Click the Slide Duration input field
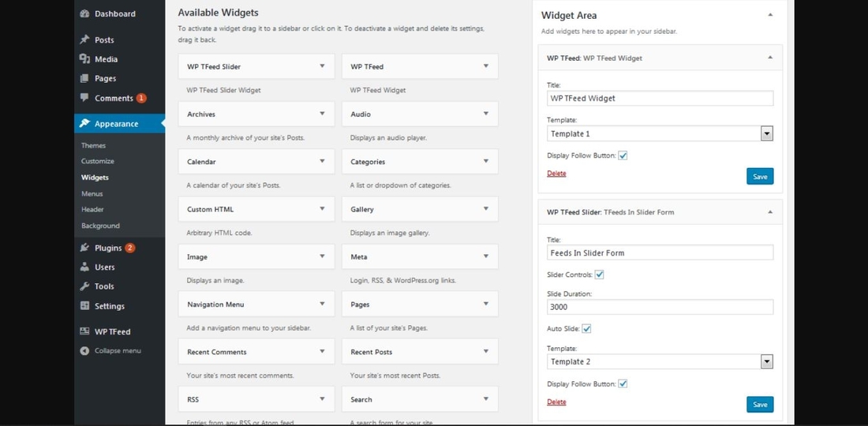Screen dimensions: 868x426 click(x=660, y=308)
